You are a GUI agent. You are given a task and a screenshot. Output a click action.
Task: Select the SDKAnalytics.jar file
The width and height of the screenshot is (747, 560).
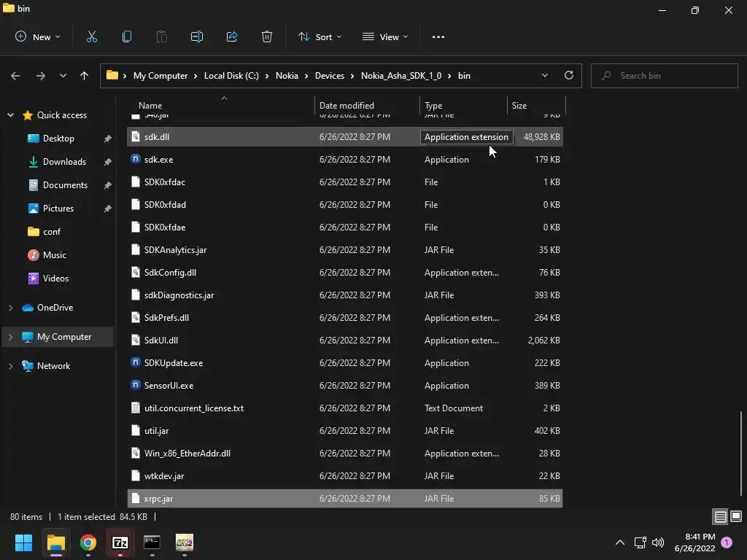click(345, 249)
